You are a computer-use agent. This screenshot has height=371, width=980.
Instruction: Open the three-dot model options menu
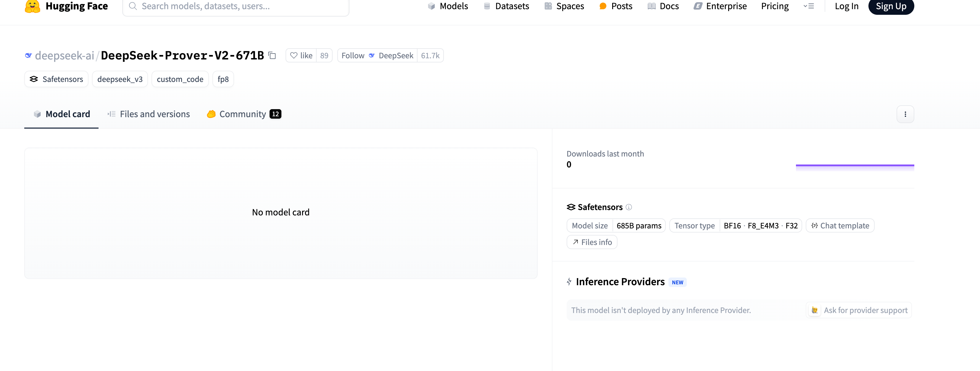click(x=905, y=114)
